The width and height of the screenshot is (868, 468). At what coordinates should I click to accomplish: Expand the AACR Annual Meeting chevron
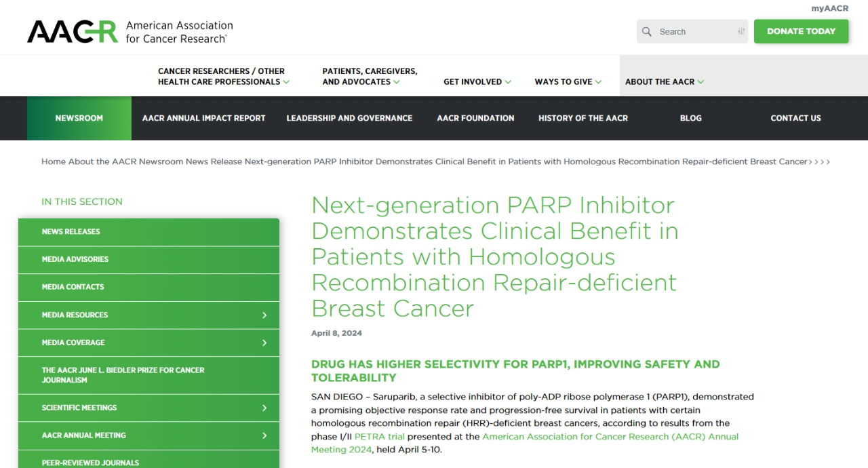click(x=264, y=436)
